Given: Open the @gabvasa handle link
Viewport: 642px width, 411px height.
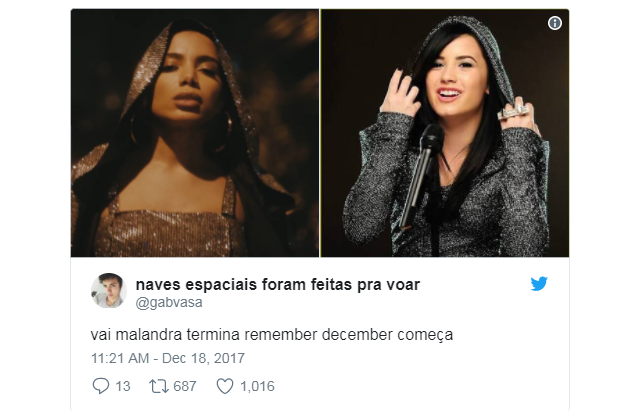Looking at the screenshot, I should pyautogui.click(x=169, y=303).
